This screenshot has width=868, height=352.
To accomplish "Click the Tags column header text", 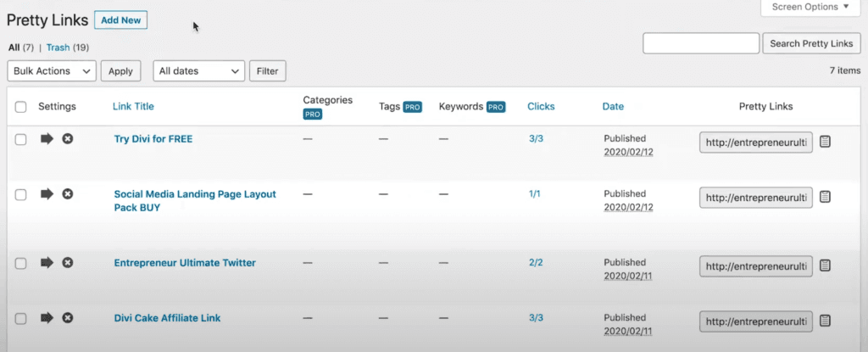I will [390, 106].
